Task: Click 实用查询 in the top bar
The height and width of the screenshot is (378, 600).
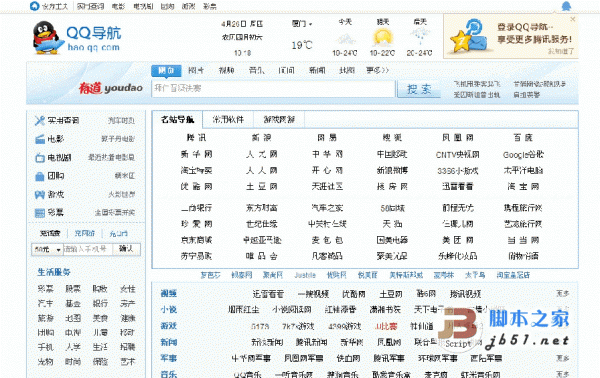Action: 90,6
